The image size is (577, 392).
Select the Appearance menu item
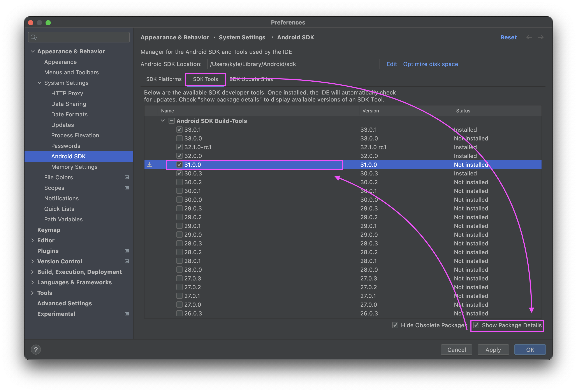click(x=60, y=62)
